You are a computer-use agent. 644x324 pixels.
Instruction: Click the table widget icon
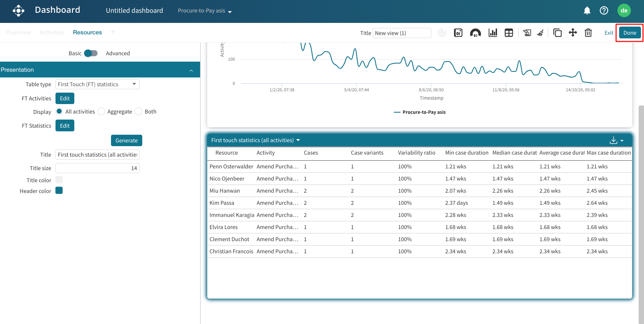(x=509, y=33)
